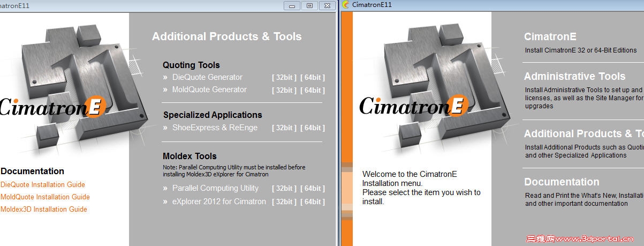Image resolution: width=644 pixels, height=246 pixels.
Task: Install Parallel Computing Utility 64bit
Action: coord(313,188)
